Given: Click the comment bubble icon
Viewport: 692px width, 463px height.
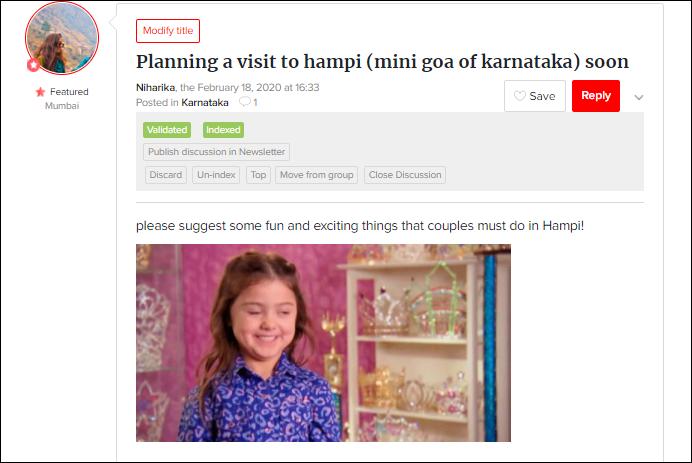Looking at the screenshot, I should pyautogui.click(x=244, y=102).
